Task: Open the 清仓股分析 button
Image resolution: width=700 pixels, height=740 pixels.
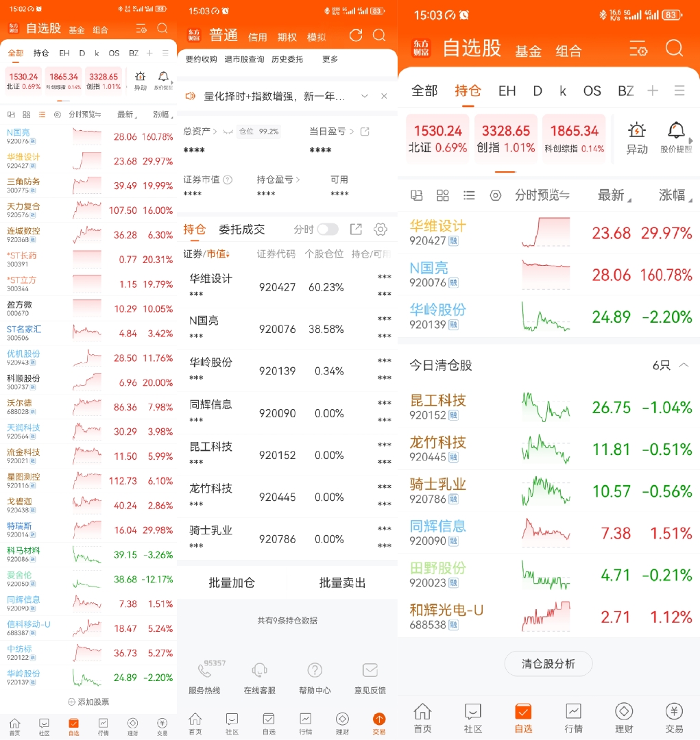Action: 548,663
